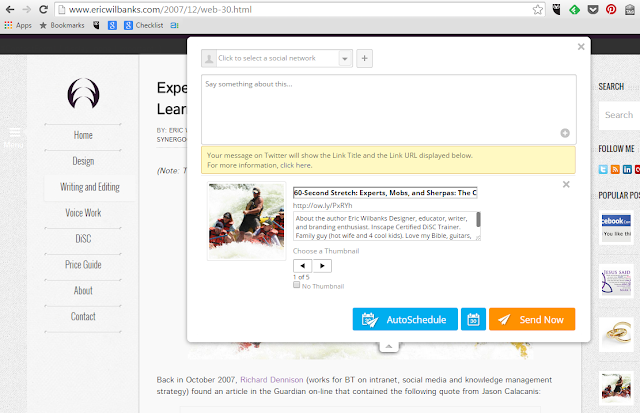640x413 pixels.
Task: Open the Bookmarks star folder
Action: [x=62, y=25]
